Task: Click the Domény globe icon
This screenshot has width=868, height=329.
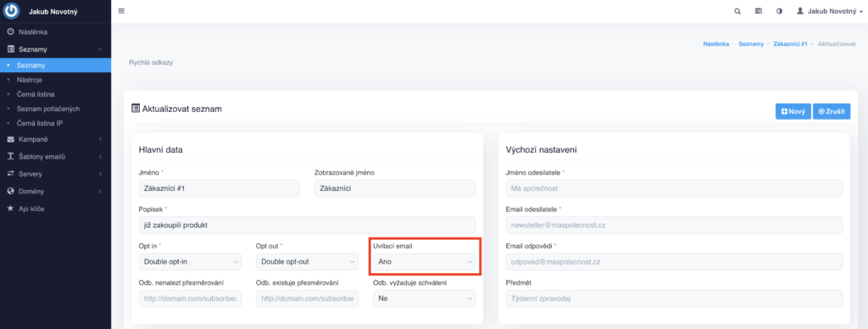Action: [10, 191]
